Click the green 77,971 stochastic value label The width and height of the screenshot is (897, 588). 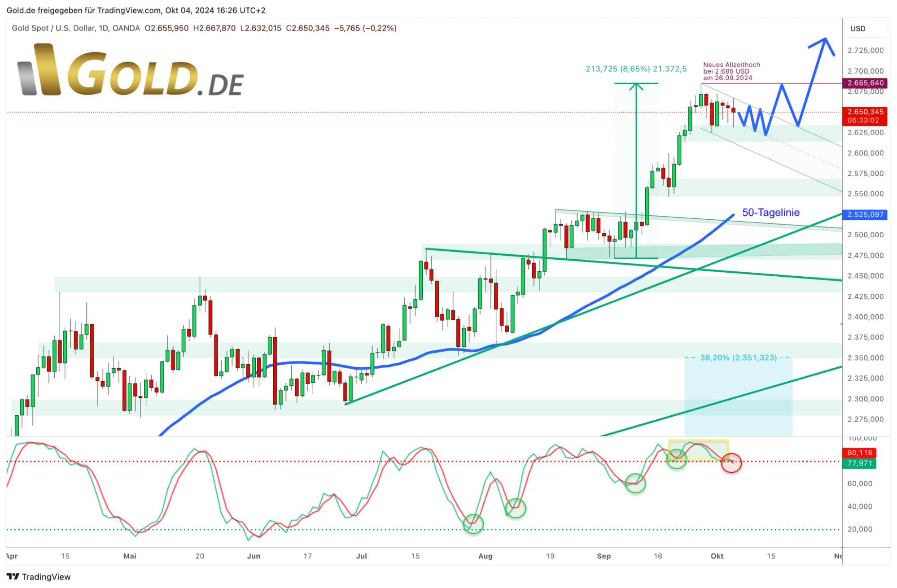click(859, 463)
